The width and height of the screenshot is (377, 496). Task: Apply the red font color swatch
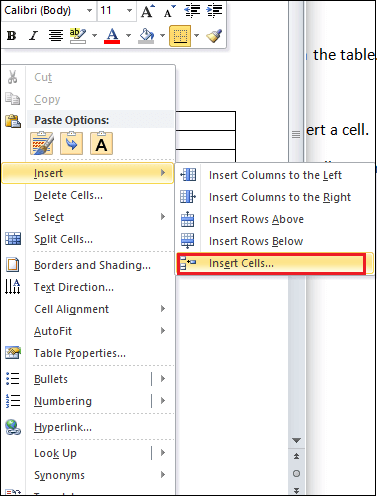[112, 36]
